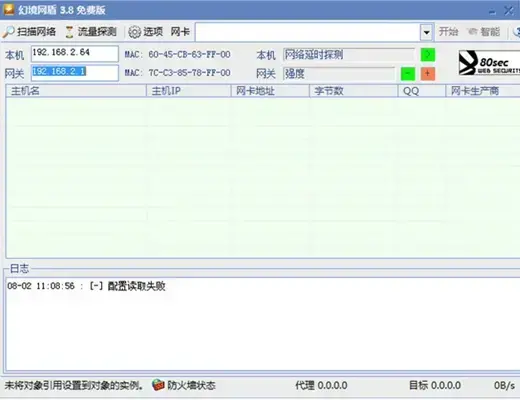Click the 扫描网络 magnifier icon
This screenshot has width=520, height=400.
coord(8,32)
